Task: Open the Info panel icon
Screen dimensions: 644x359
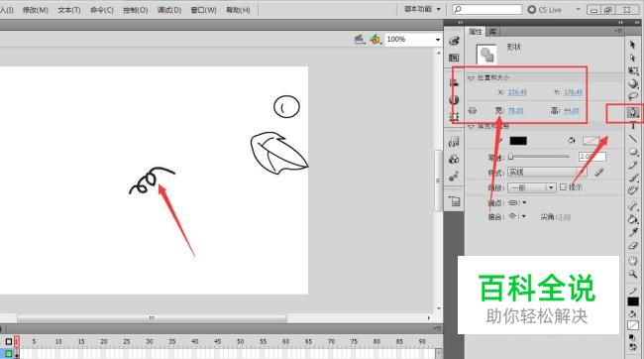Action: 454,100
